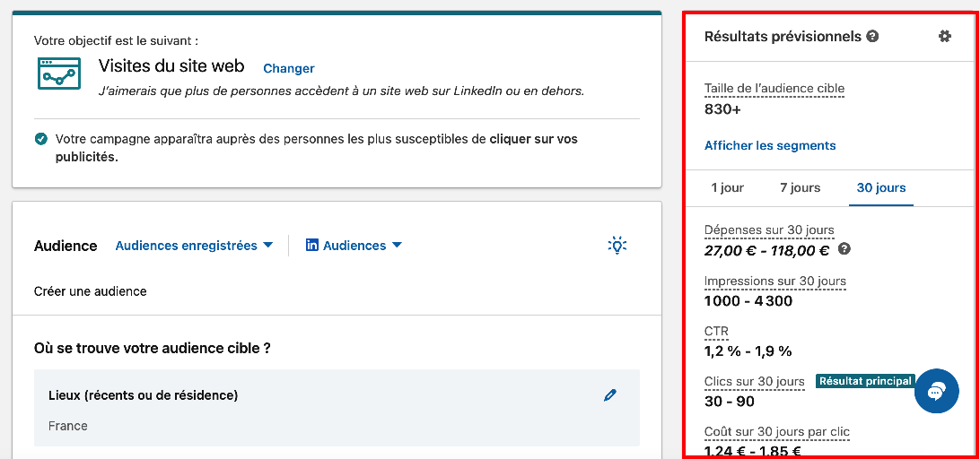Select the 7 jours tab
The height and width of the screenshot is (459, 980).
[800, 188]
